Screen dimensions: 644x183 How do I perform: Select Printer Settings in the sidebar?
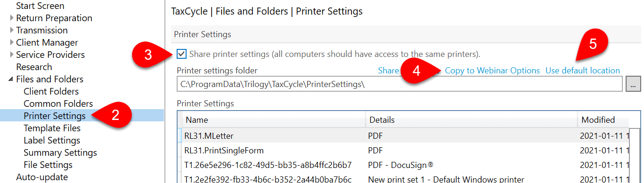55,116
